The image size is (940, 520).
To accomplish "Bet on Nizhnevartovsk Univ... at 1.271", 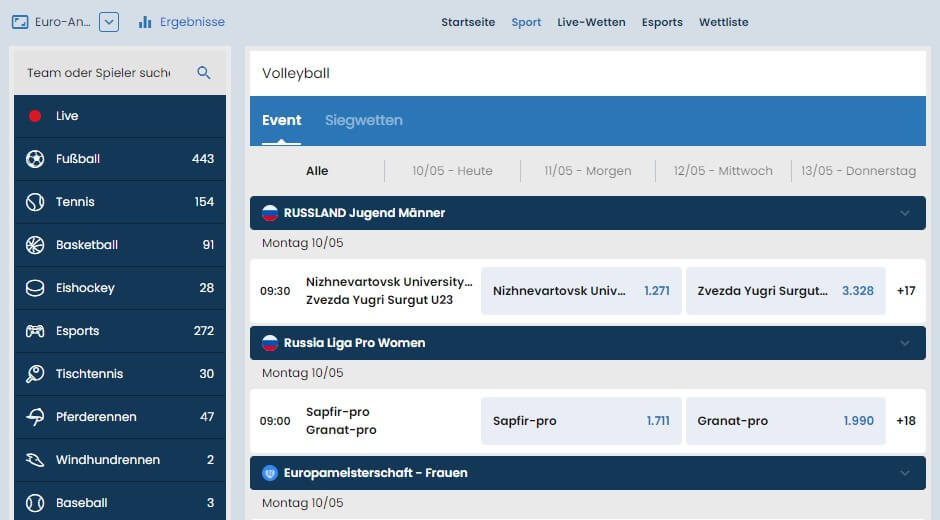I will pos(581,291).
